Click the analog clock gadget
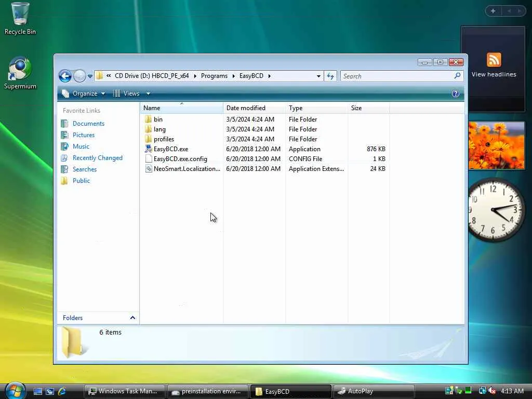 click(496, 210)
